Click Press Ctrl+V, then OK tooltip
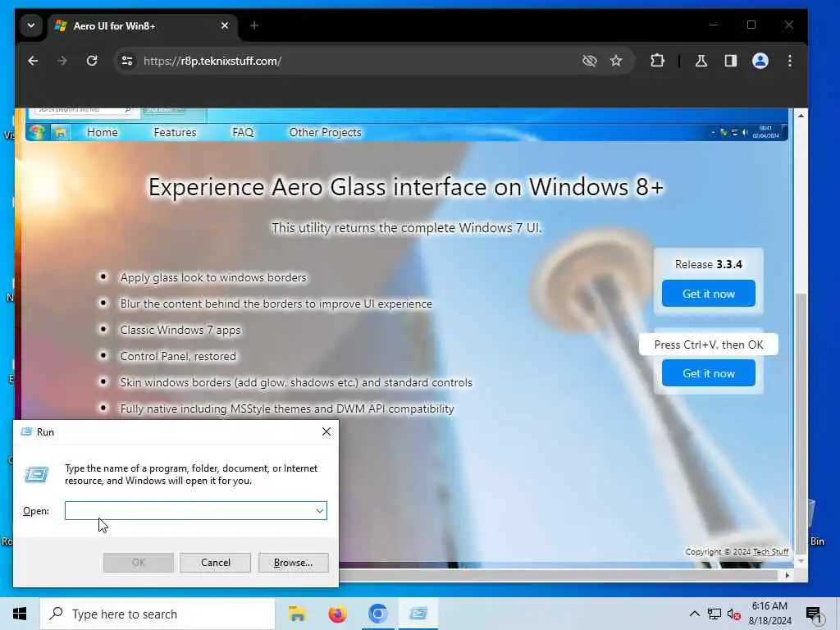 pos(708,345)
